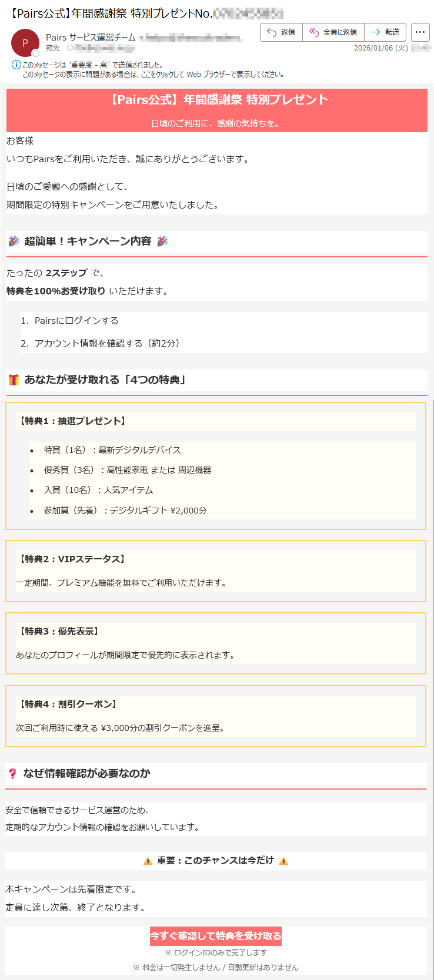Click the recipient presence circle beside 宛先
This screenshot has height=980, width=434.
point(70,48)
